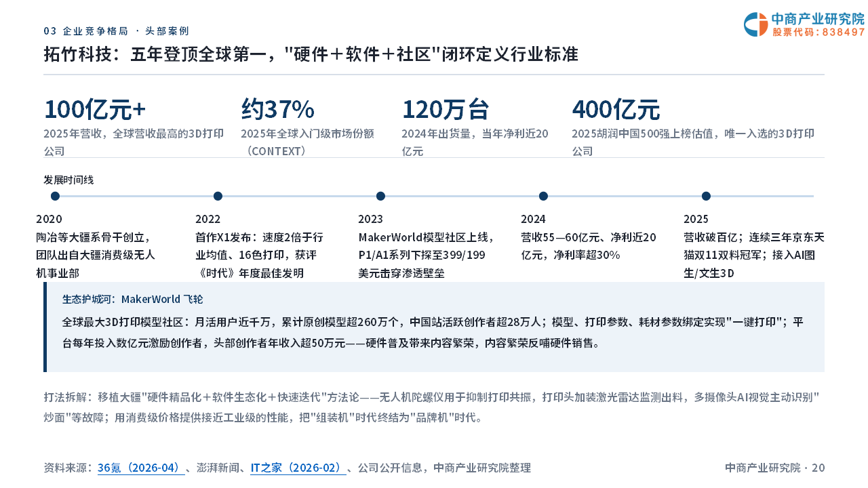This screenshot has height=488, width=868.
Task: Click the 120万台 shipment figure
Action: coord(446,109)
